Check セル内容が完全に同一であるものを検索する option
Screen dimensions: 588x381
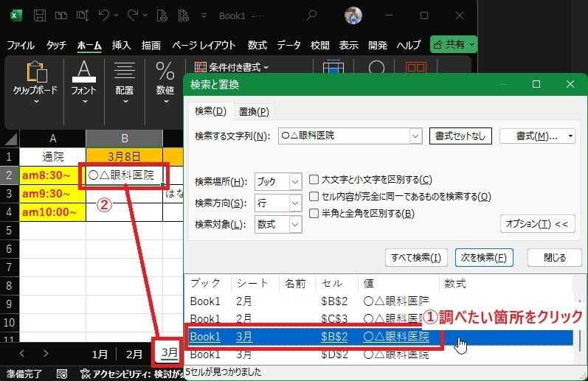pyautogui.click(x=314, y=197)
